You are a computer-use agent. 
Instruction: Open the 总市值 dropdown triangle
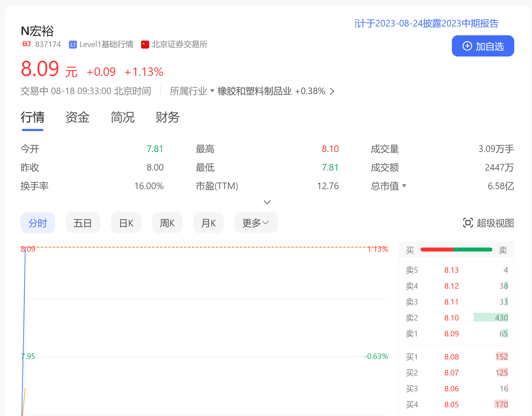[x=404, y=185]
